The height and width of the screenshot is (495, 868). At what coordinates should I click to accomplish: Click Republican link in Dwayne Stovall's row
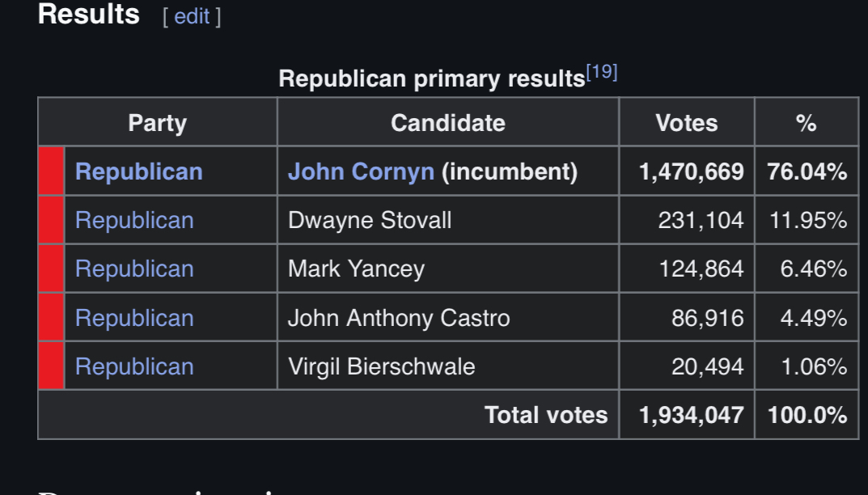click(134, 220)
